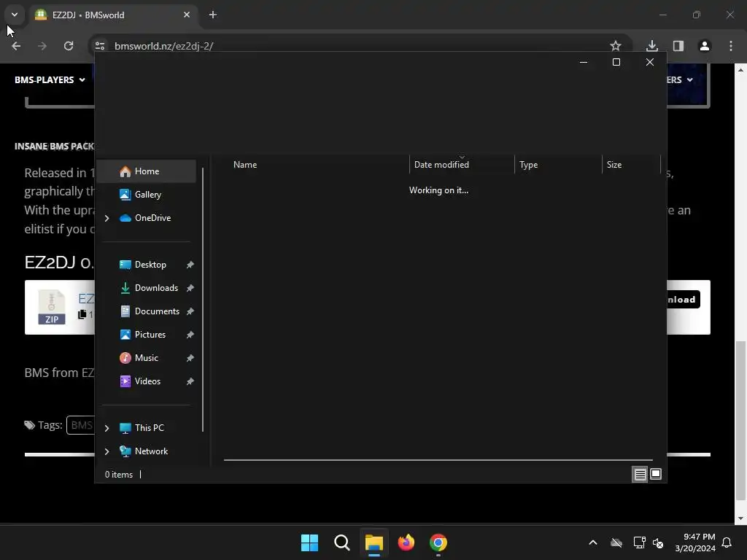Click the pin icon beside Downloads
This screenshot has height=560, width=747.
(190, 288)
